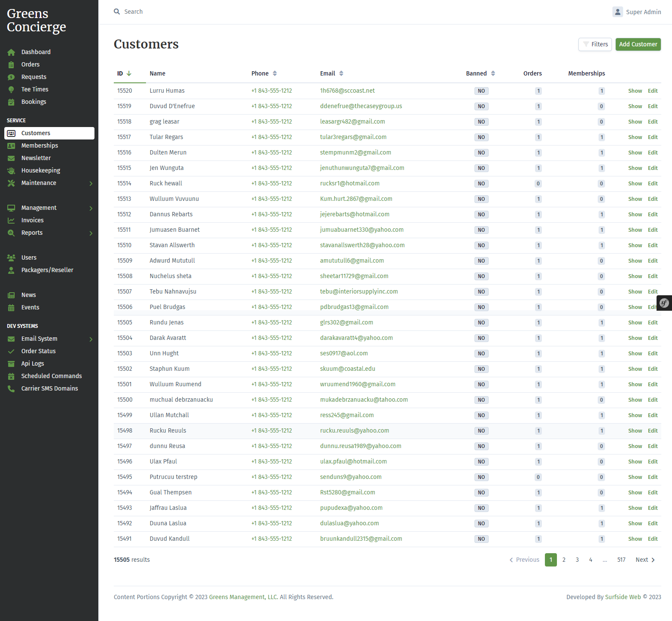Screen dimensions: 672x621
Task: Click the Packagers/Reseller person icon
Action: coord(11,270)
